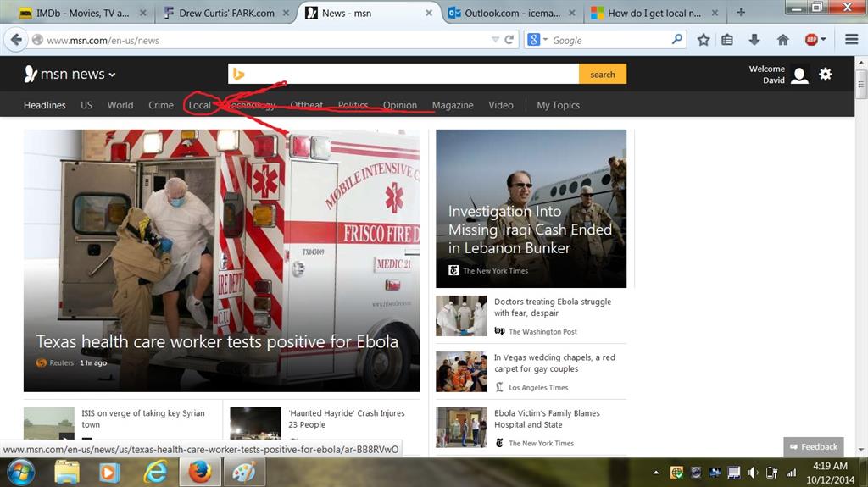This screenshot has width=868, height=487.
Task: Open Vegas wedding chapels article link
Action: [554, 363]
